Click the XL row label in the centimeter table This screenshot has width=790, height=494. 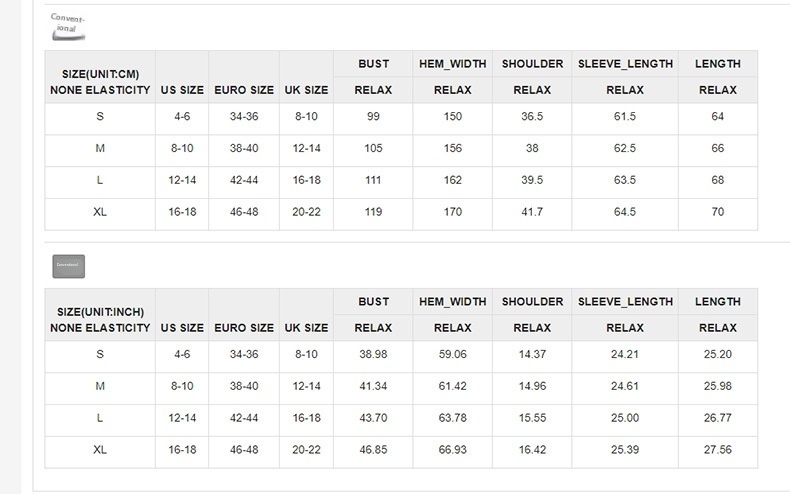[100, 213]
